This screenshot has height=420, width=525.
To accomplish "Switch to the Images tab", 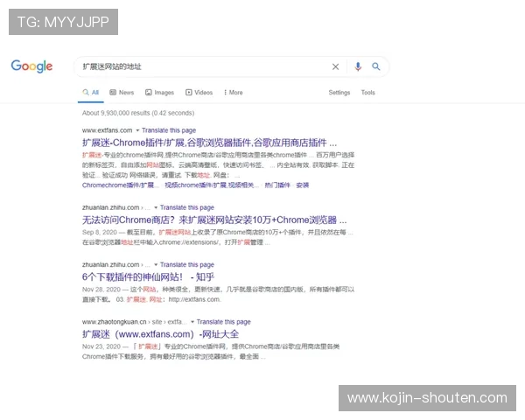I will pyautogui.click(x=160, y=93).
